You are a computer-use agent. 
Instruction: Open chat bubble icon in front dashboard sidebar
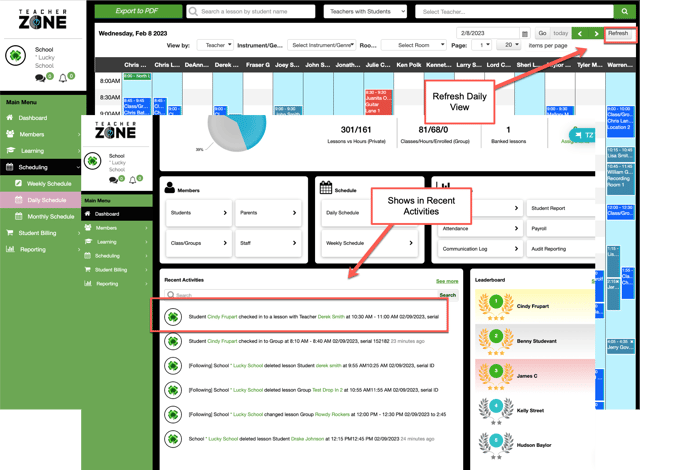tap(113, 180)
